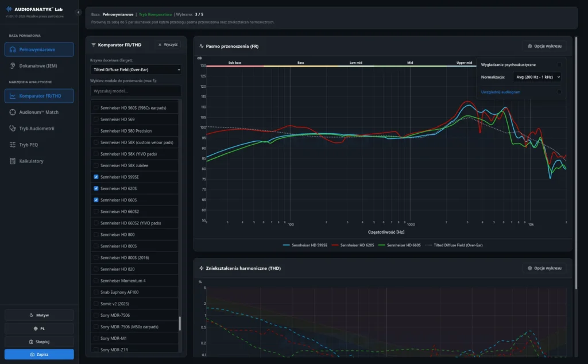Screen dimensions: 588x364
Task: Uncheck Sennheiser HD 599SE
Action: [x=96, y=177]
